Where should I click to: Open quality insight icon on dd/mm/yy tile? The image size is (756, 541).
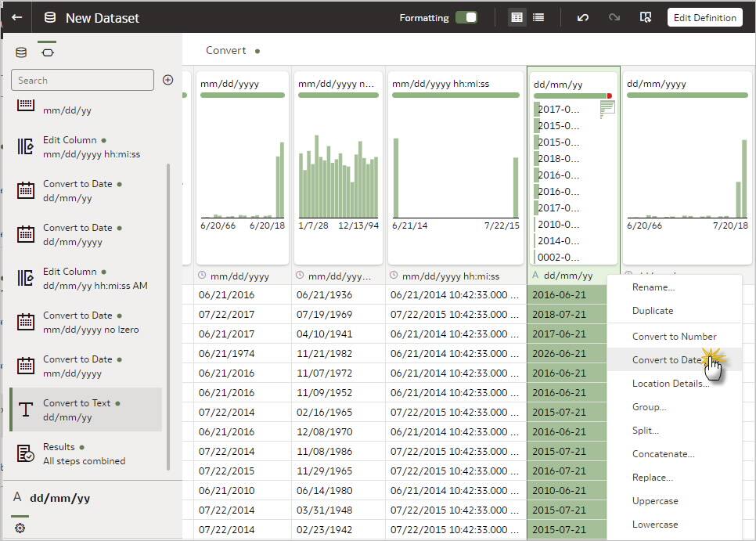607,110
